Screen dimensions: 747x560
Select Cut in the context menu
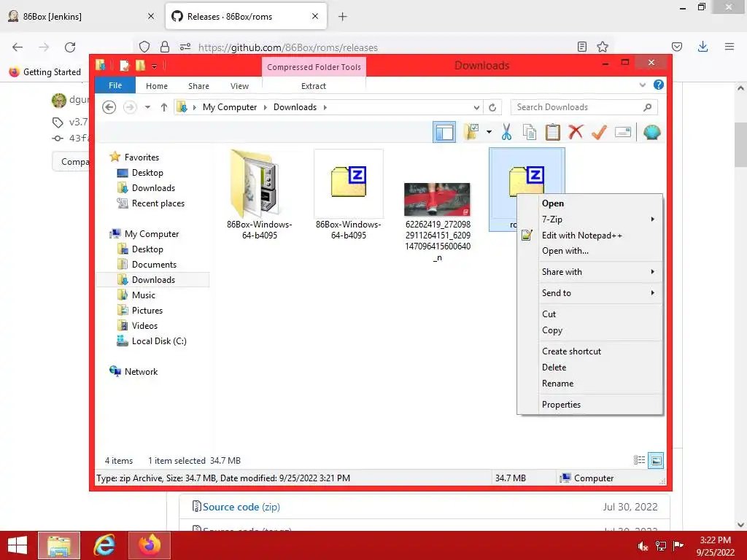590,314
